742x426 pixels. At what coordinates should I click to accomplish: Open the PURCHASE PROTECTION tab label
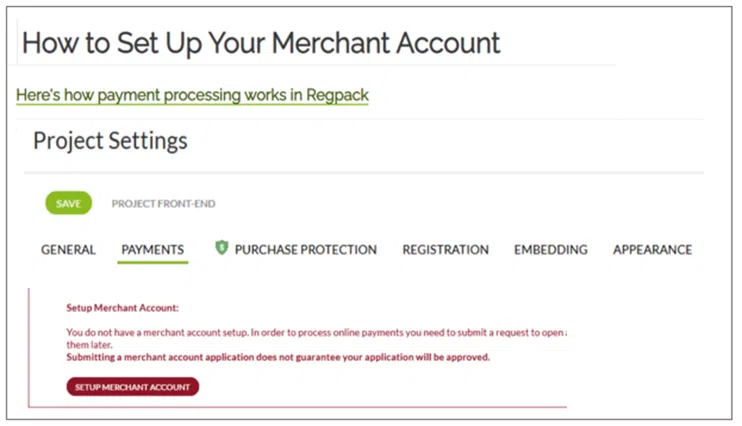pos(305,250)
